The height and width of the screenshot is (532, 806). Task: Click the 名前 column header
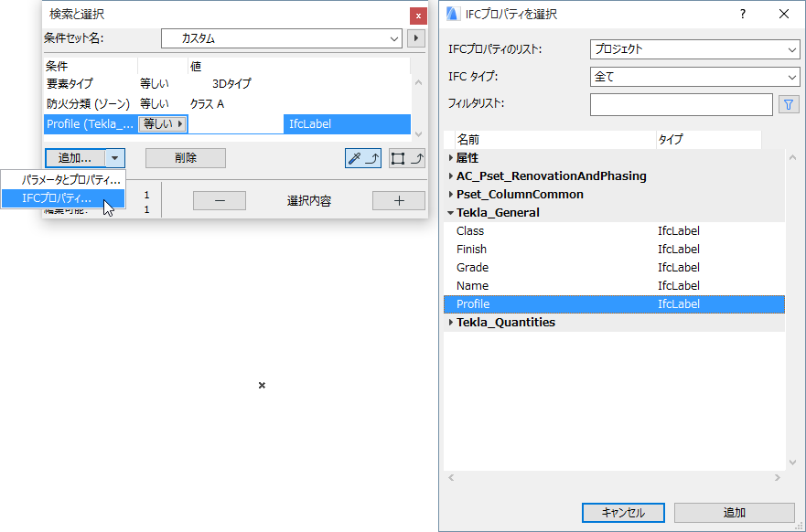555,139
